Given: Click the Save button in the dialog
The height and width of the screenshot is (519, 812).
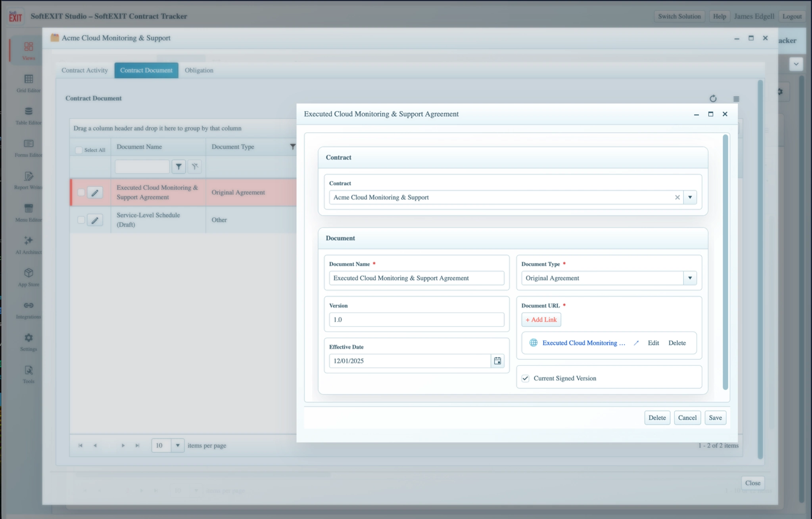Looking at the screenshot, I should (715, 417).
